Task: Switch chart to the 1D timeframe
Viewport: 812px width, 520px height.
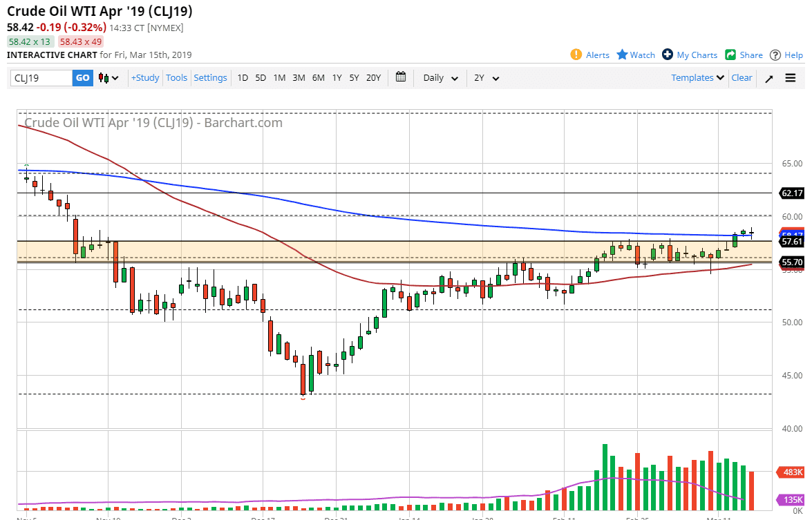Action: point(243,78)
